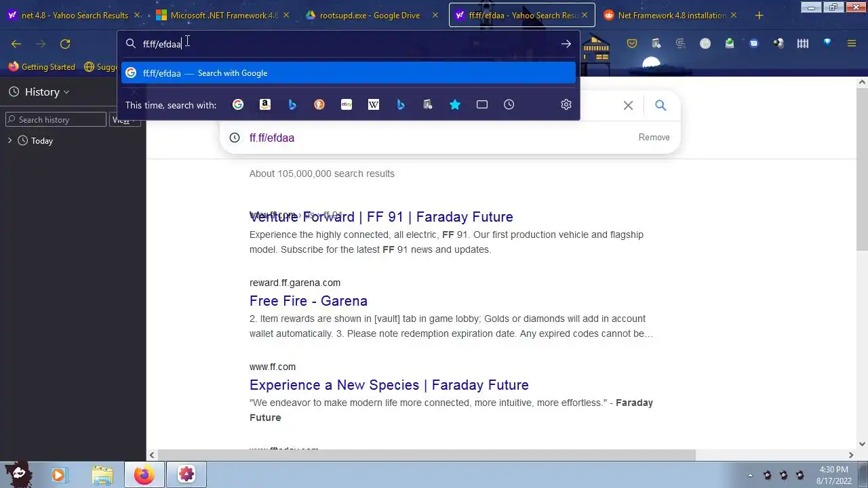Search this time with DuckDuckGo

pyautogui.click(x=319, y=104)
